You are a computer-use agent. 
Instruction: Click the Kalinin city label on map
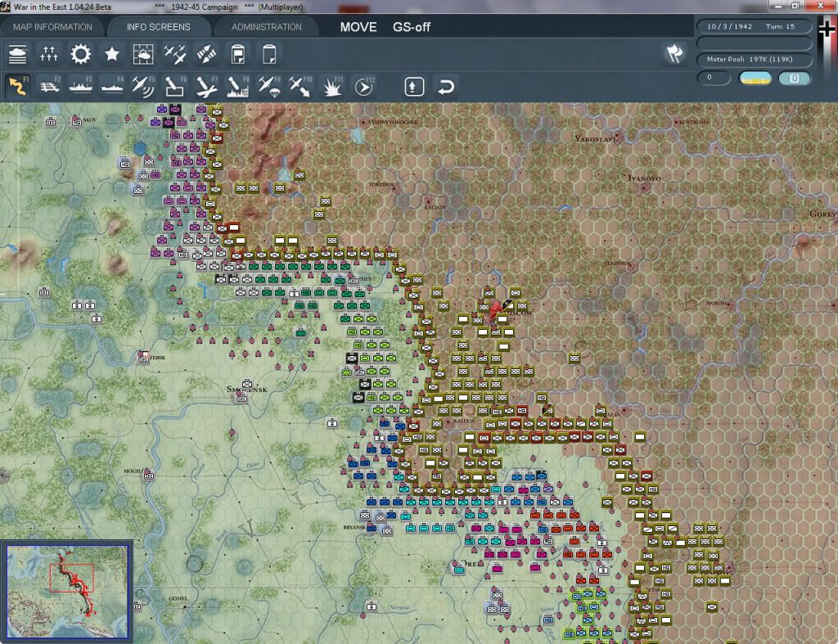tap(435, 207)
